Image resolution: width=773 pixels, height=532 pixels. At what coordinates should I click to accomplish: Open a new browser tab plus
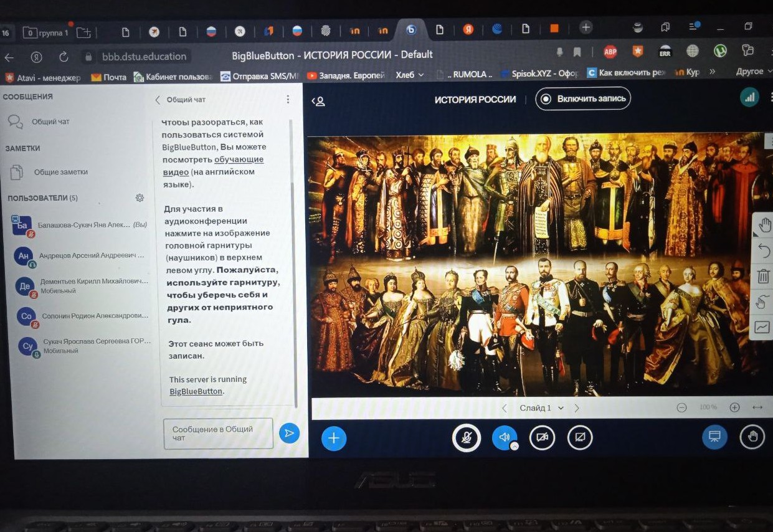586,27
